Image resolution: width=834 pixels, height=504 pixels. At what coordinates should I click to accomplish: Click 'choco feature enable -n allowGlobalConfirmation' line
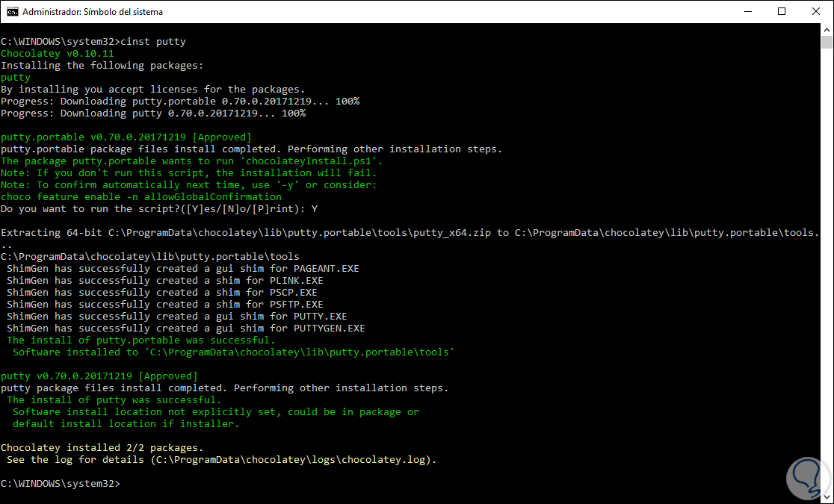click(141, 196)
